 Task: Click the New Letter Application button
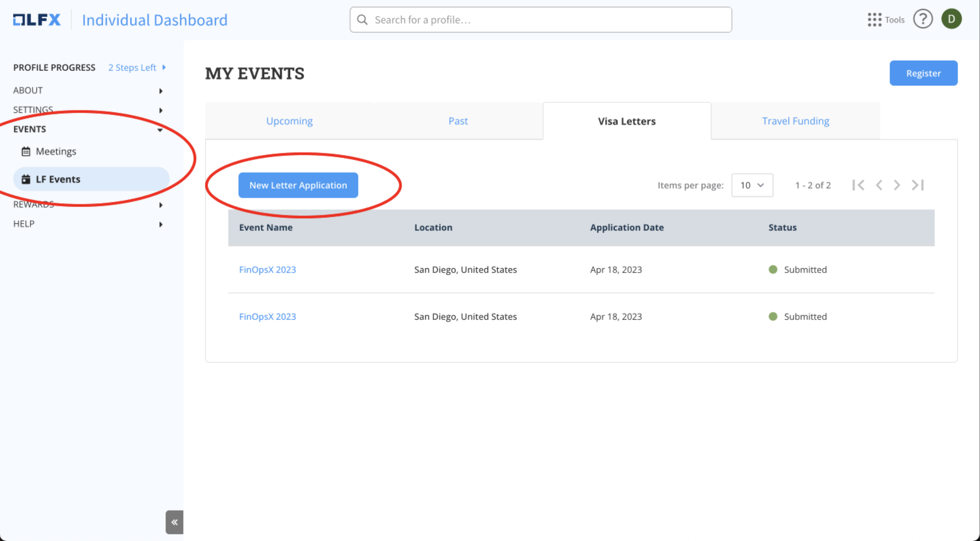click(298, 185)
